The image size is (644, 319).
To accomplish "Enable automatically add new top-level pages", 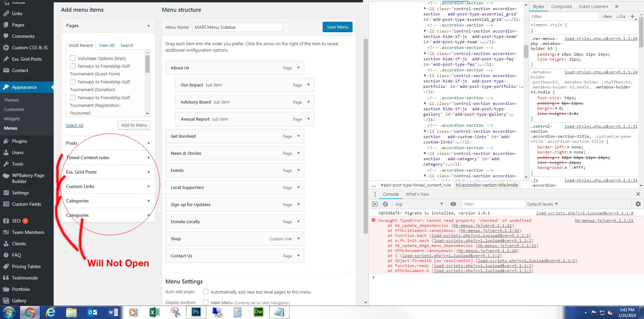I will coord(206,292).
